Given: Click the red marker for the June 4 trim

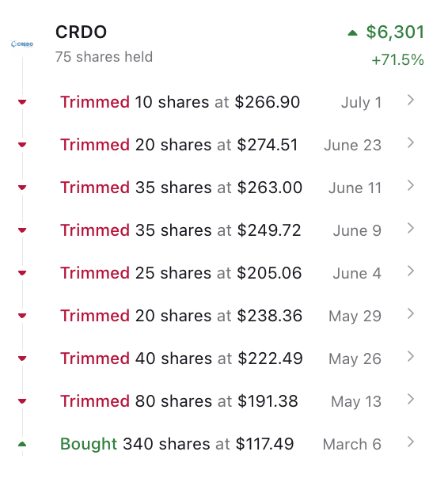Looking at the screenshot, I should (x=22, y=273).
